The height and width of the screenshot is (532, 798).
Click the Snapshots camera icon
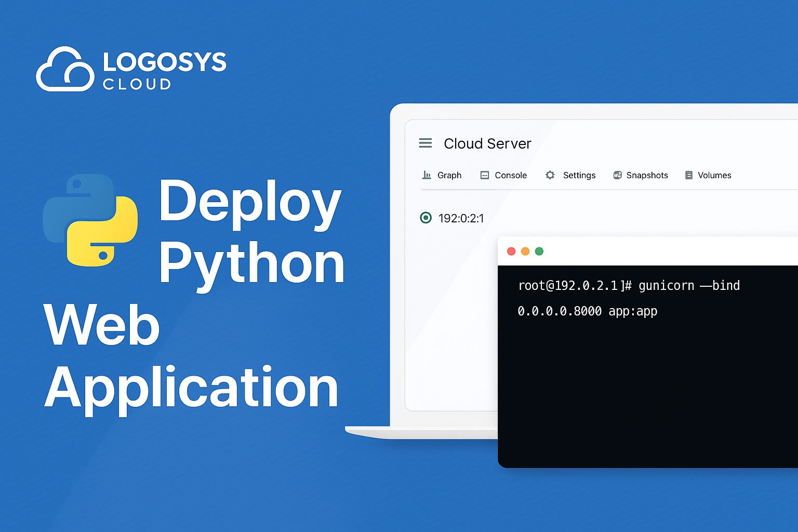click(x=617, y=175)
